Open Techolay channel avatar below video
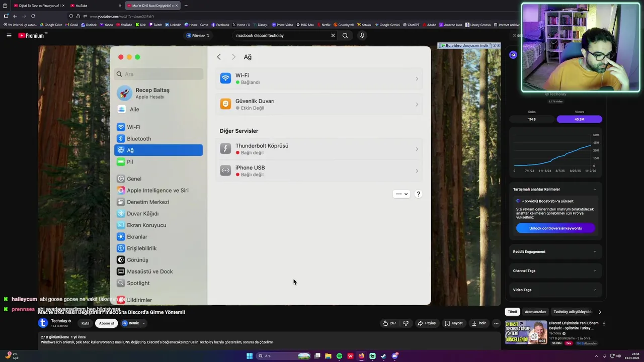Viewport: 644px width, 362px height. coord(43,323)
